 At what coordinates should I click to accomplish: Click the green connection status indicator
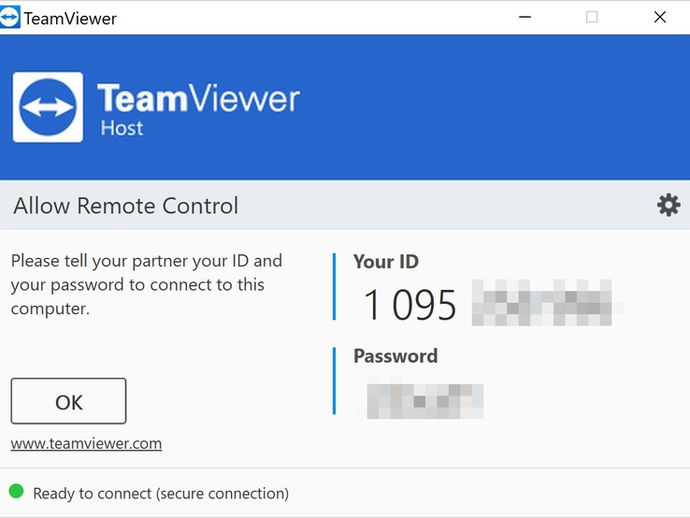click(x=16, y=491)
